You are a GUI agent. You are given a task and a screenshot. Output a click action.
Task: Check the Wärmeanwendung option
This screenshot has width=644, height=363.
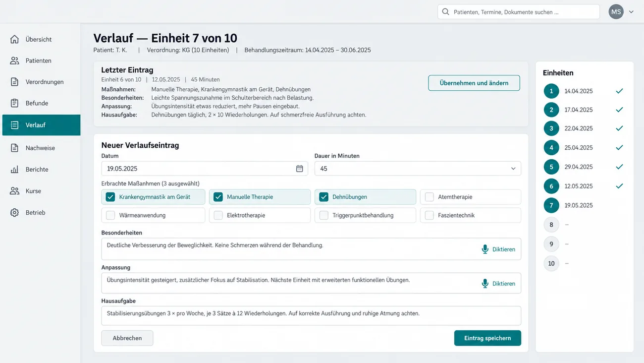[110, 215]
